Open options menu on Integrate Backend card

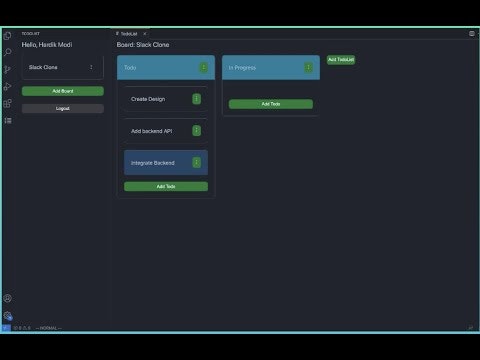[196, 163]
